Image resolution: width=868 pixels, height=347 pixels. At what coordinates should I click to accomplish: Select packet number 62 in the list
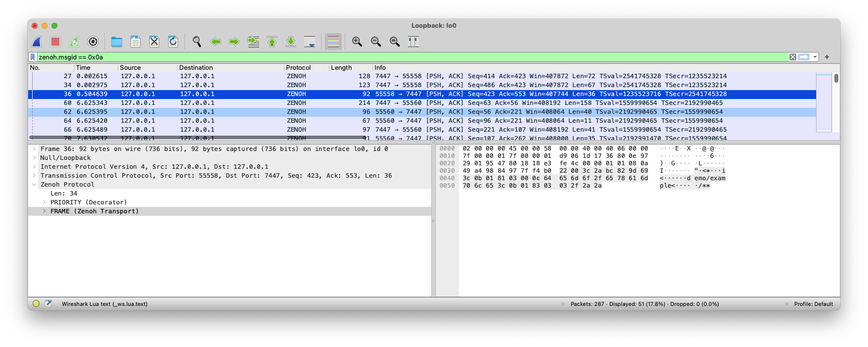198,112
